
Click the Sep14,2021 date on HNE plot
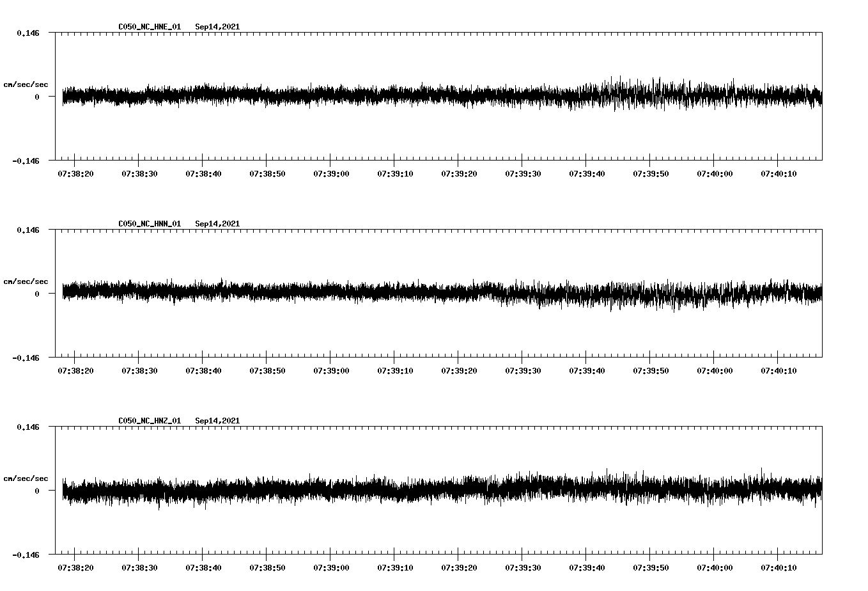(217, 27)
